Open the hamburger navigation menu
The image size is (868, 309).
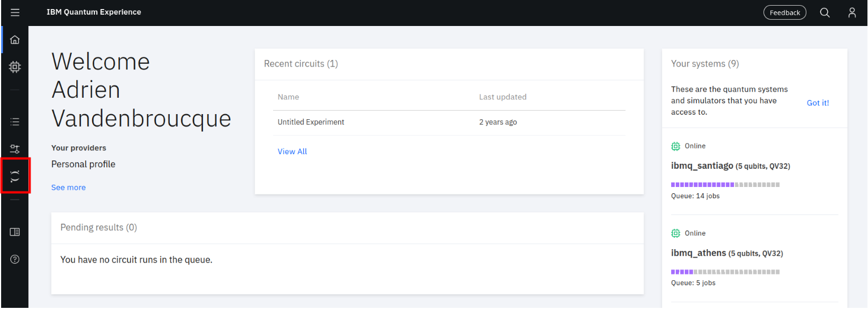[15, 12]
